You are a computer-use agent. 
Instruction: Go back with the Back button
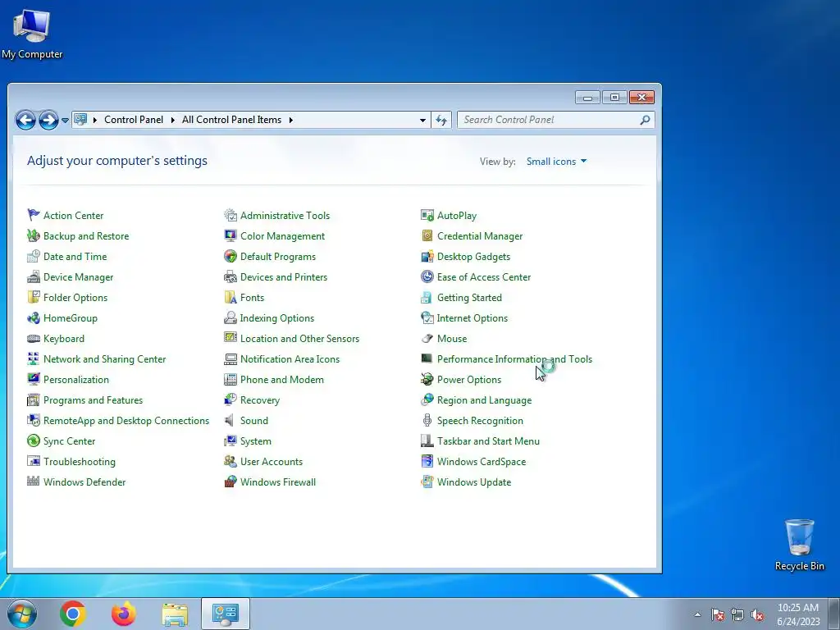[25, 120]
